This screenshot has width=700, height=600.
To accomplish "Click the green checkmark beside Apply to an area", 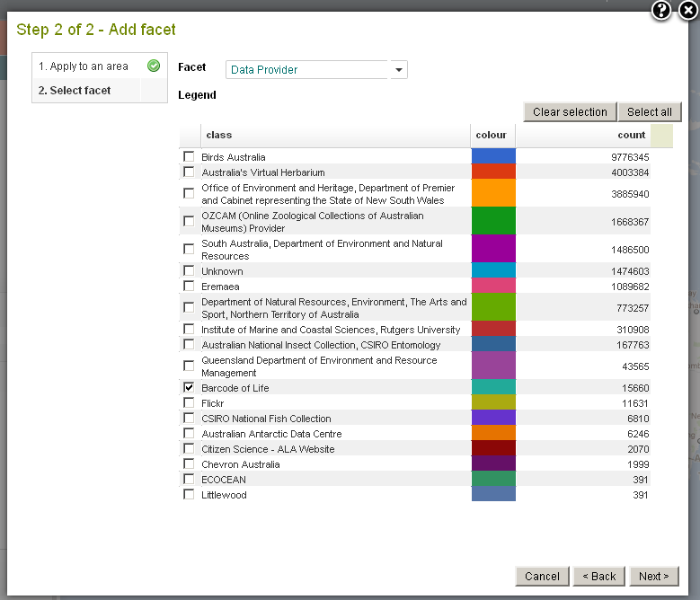I will 154,66.
